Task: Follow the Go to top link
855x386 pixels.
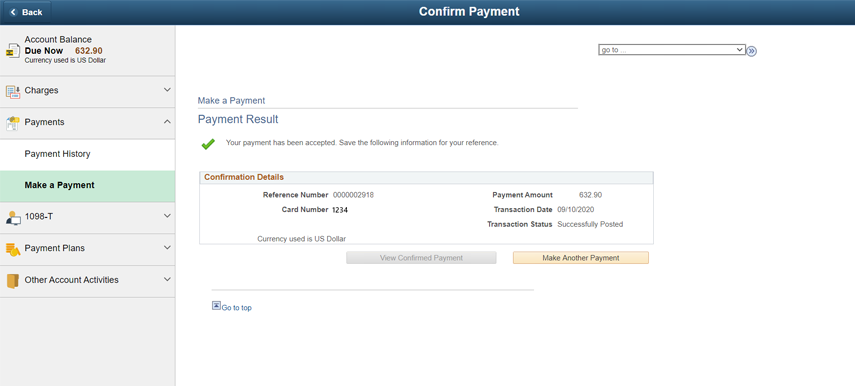Action: pyautogui.click(x=237, y=308)
